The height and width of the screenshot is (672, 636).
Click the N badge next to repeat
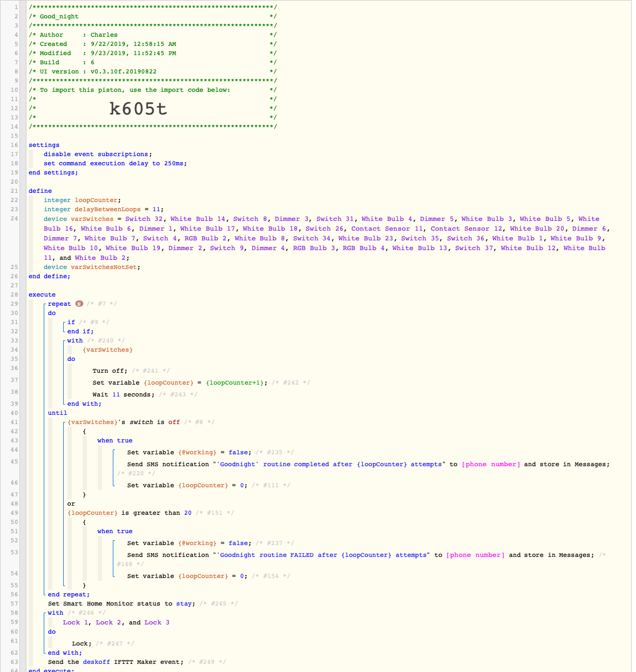tap(79, 304)
